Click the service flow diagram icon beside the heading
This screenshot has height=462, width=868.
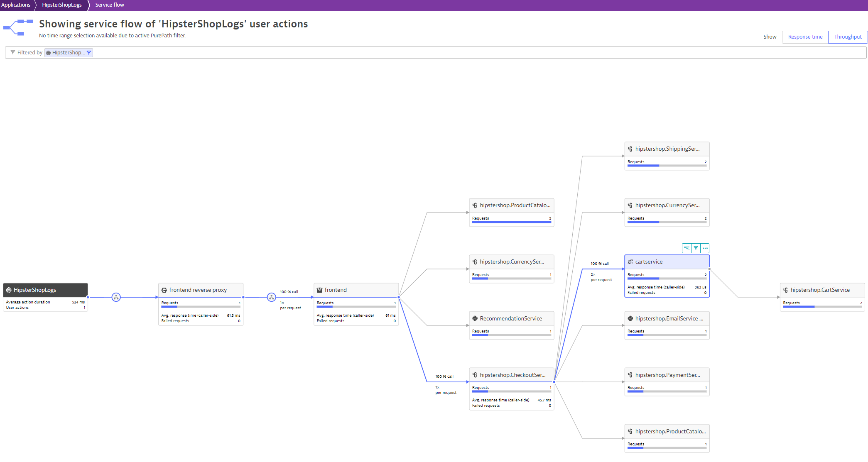click(x=18, y=27)
